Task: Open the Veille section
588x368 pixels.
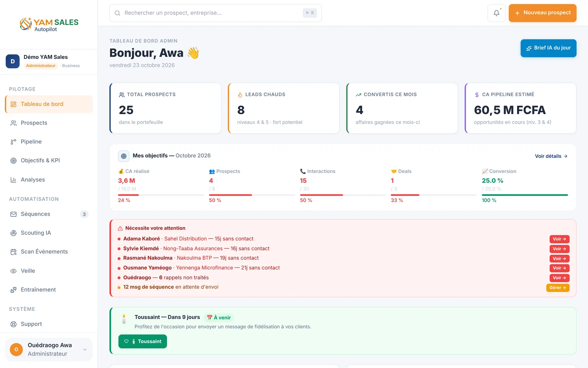Action: [x=49, y=271]
